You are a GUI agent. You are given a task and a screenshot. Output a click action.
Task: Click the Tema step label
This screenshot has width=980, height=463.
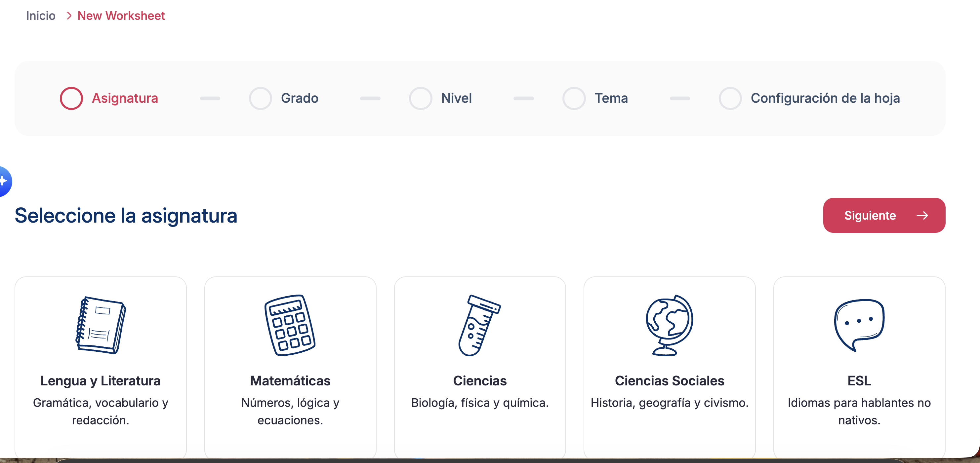(x=611, y=98)
